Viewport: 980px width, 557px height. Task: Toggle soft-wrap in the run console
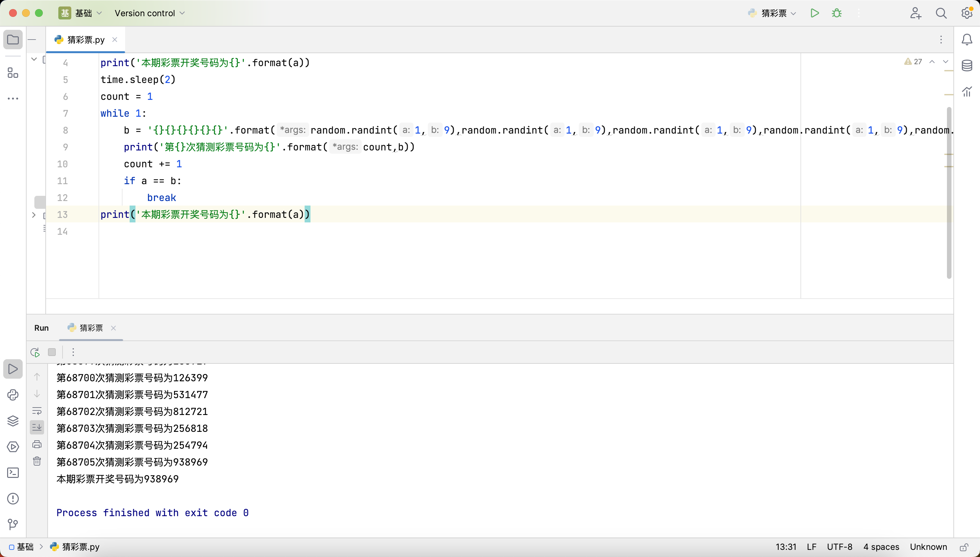pyautogui.click(x=37, y=411)
